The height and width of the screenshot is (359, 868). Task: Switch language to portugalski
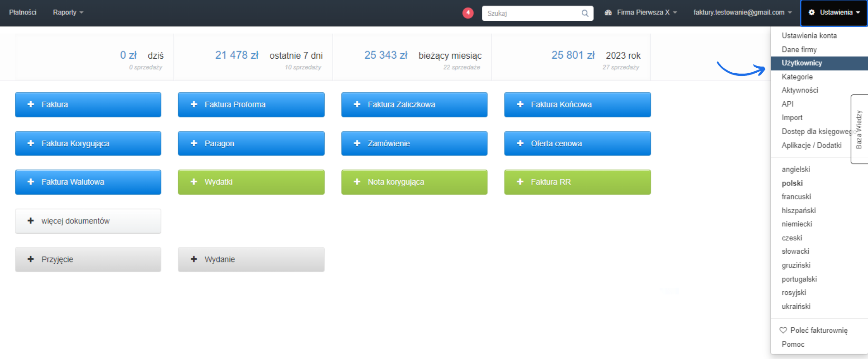coord(799,279)
